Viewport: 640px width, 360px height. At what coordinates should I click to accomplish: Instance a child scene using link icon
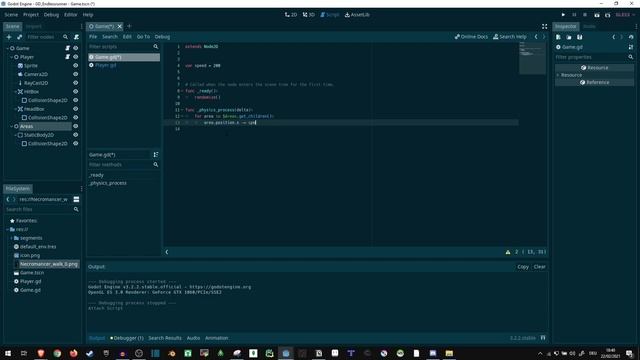(20, 37)
